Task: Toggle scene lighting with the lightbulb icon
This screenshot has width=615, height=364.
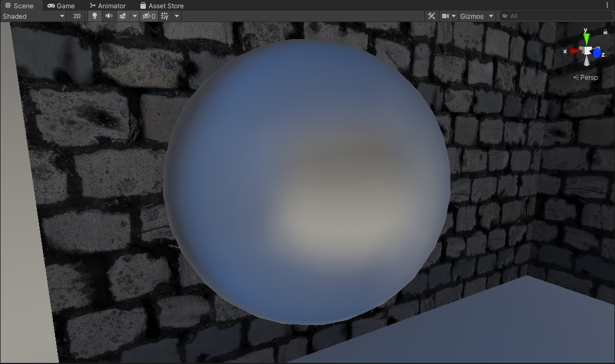Action: point(95,16)
